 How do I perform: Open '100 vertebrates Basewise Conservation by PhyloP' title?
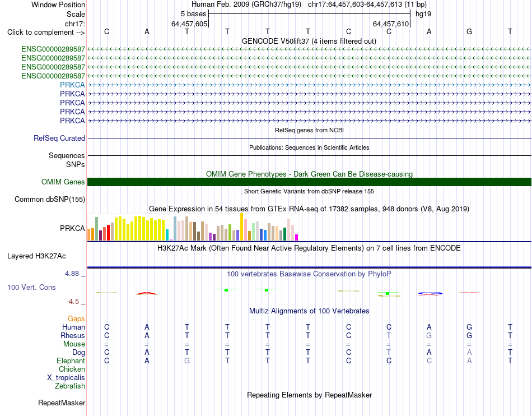pyautogui.click(x=309, y=274)
